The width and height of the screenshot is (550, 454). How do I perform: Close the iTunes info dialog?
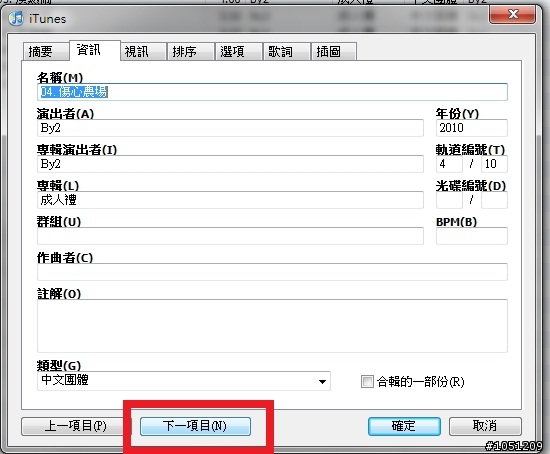tap(512, 14)
